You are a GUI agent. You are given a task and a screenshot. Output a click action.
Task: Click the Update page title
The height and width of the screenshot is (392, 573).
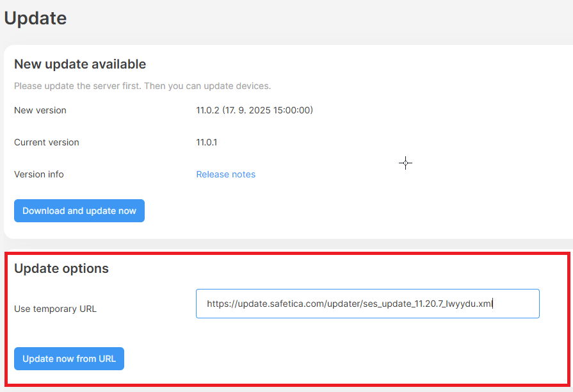(35, 18)
